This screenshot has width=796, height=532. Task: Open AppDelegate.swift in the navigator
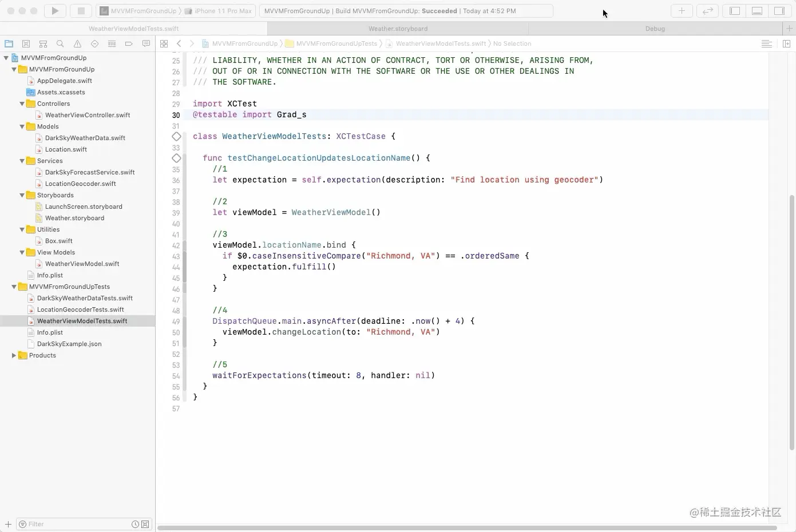tap(65, 81)
